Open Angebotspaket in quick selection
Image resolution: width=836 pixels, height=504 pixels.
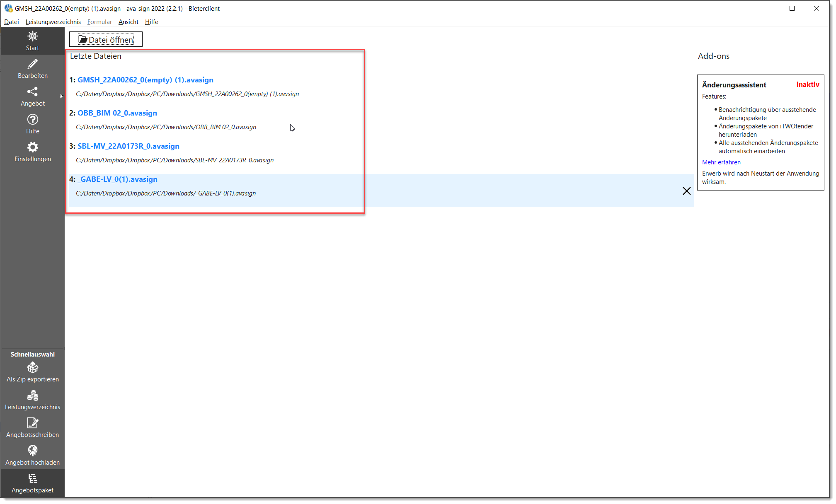point(32,483)
